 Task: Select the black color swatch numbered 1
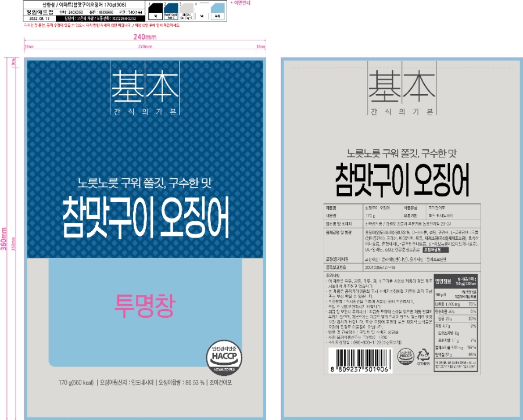click(155, 9)
